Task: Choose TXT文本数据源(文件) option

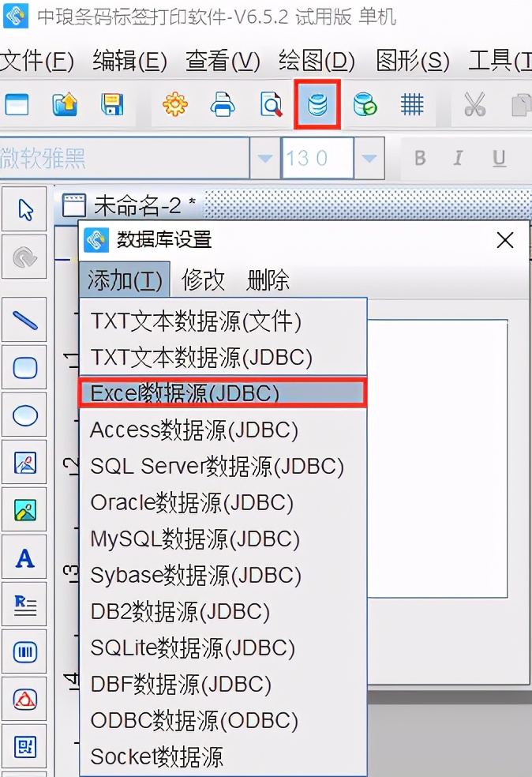Action: coord(223,321)
